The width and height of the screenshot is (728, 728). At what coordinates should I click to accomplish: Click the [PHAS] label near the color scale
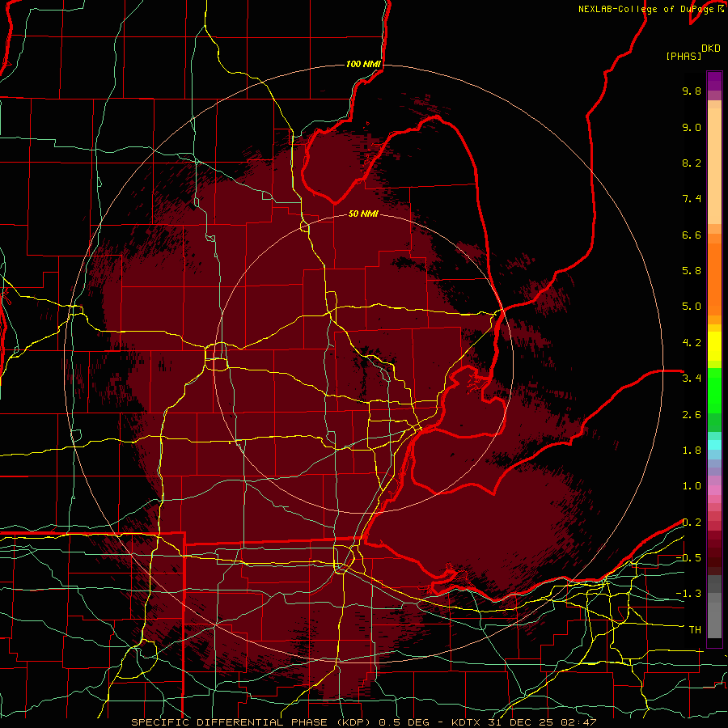coord(684,56)
